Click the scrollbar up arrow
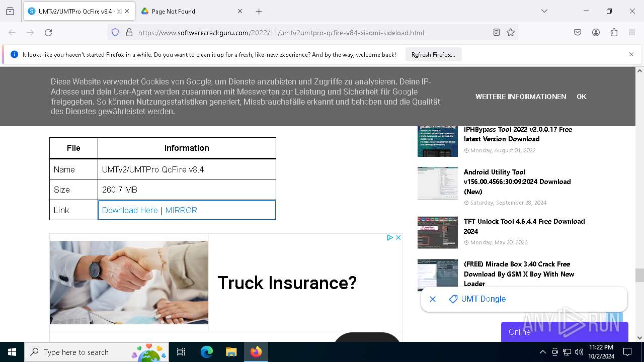The height and width of the screenshot is (362, 644). coord(639,71)
